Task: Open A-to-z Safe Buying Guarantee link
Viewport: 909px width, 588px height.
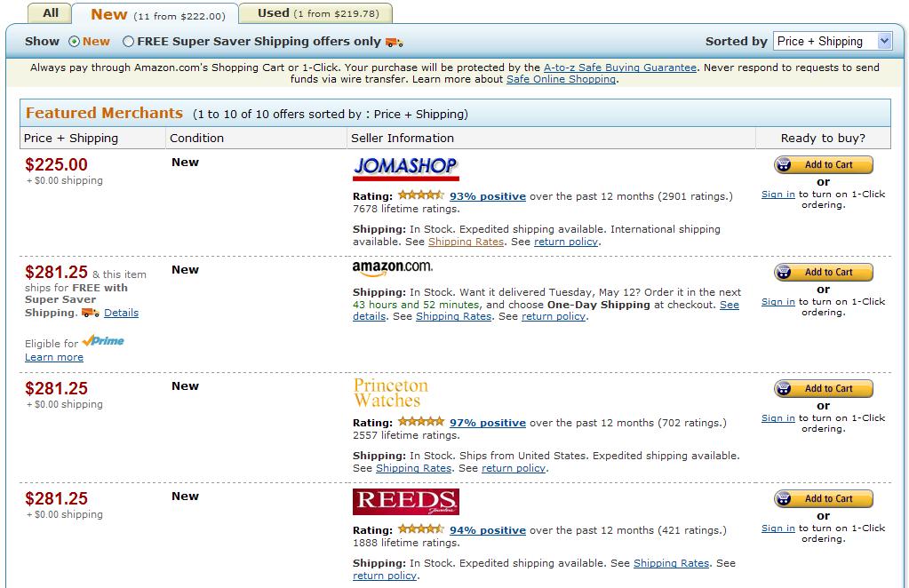Action: coord(619,68)
